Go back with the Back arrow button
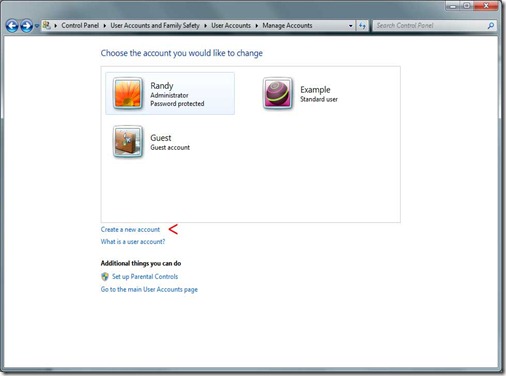The image size is (506, 376). coord(12,26)
